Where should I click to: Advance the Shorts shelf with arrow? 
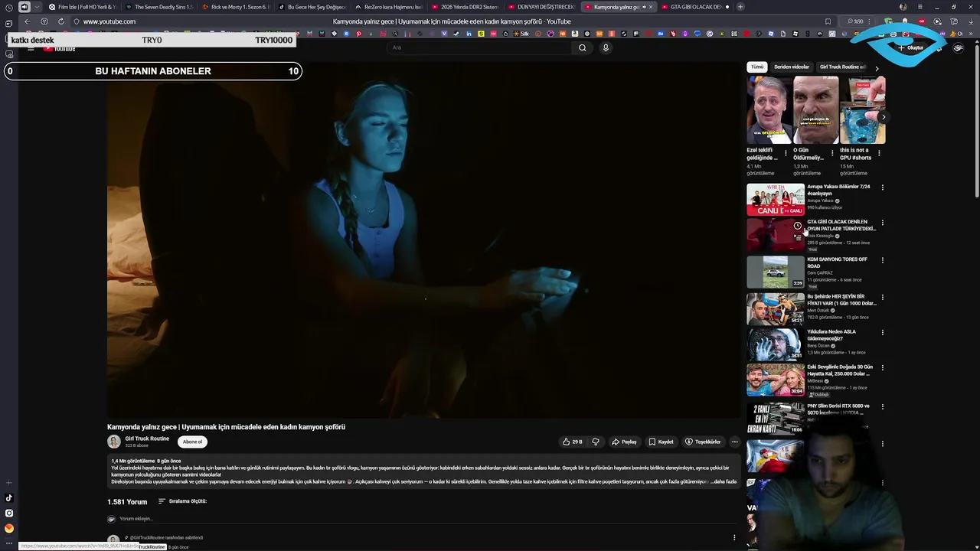(883, 118)
